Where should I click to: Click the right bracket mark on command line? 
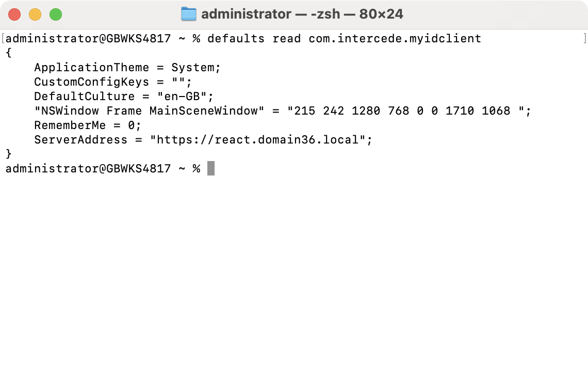pyautogui.click(x=584, y=38)
